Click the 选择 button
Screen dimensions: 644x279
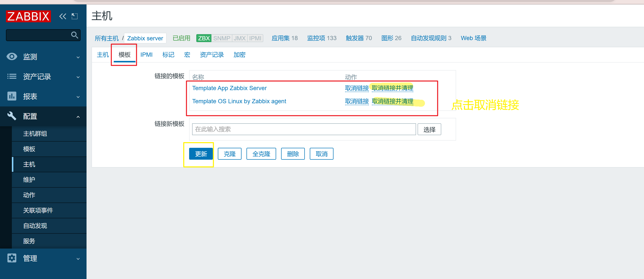(x=429, y=129)
